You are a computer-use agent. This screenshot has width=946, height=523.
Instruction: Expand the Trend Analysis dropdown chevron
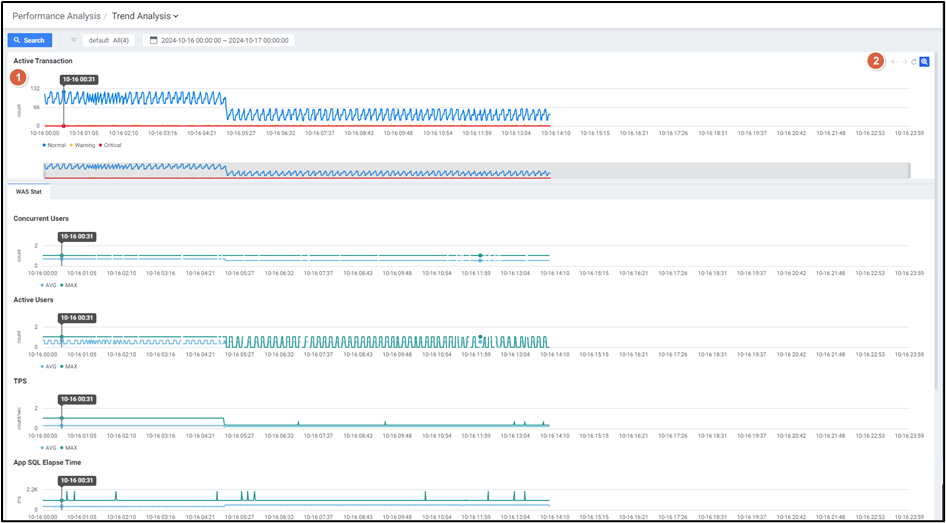[176, 16]
